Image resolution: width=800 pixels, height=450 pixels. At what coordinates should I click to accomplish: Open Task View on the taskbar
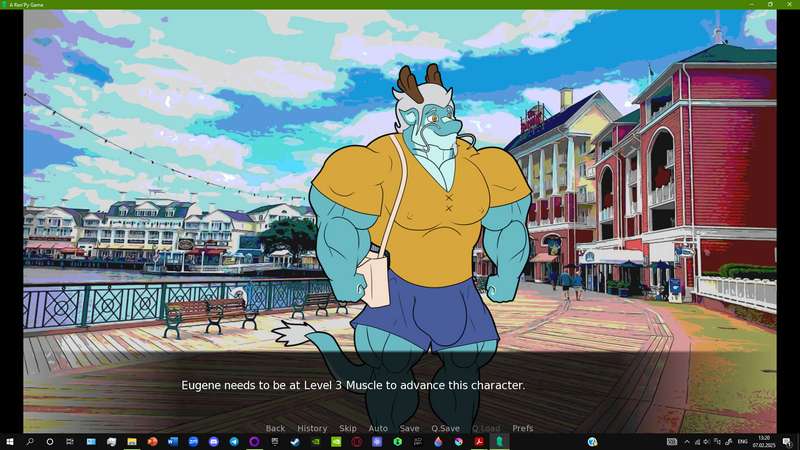(70, 442)
